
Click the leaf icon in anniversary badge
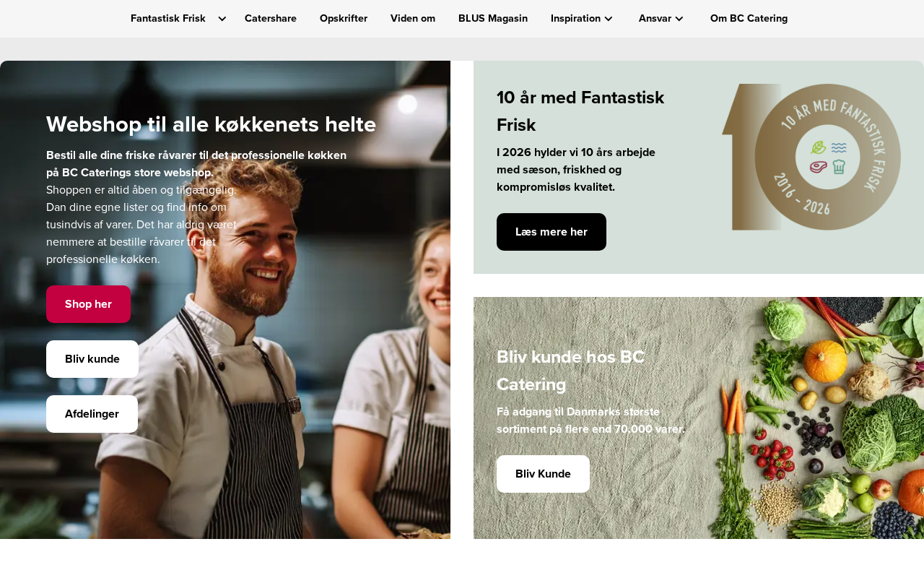tap(819, 147)
